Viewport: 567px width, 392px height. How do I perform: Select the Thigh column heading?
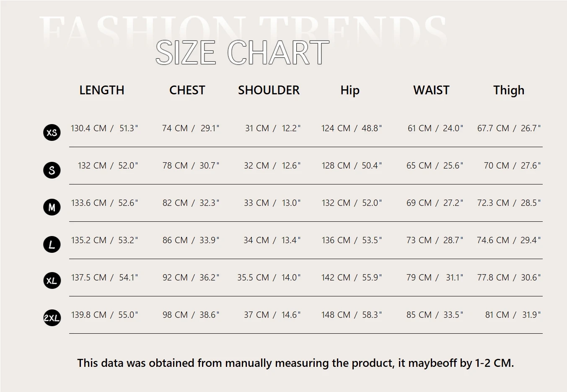coord(509,90)
